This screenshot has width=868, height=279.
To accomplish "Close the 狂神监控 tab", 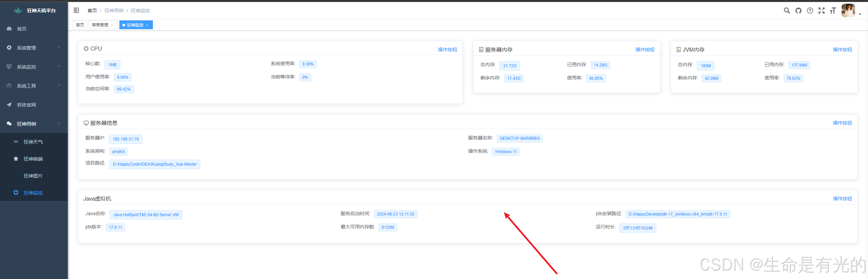I will [147, 25].
